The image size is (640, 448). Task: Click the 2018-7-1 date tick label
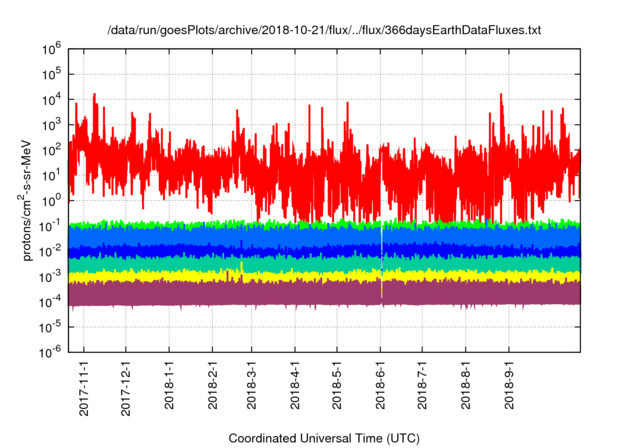[422, 384]
